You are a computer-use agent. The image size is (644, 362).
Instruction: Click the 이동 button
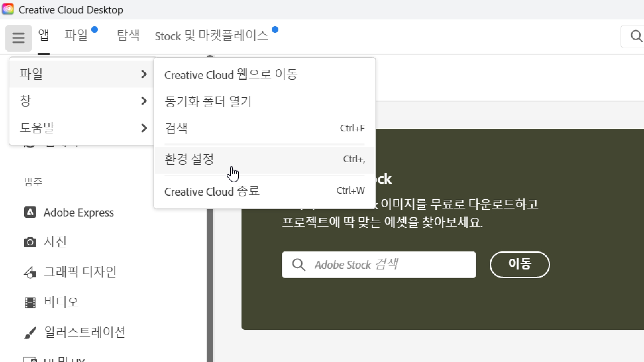(x=520, y=264)
